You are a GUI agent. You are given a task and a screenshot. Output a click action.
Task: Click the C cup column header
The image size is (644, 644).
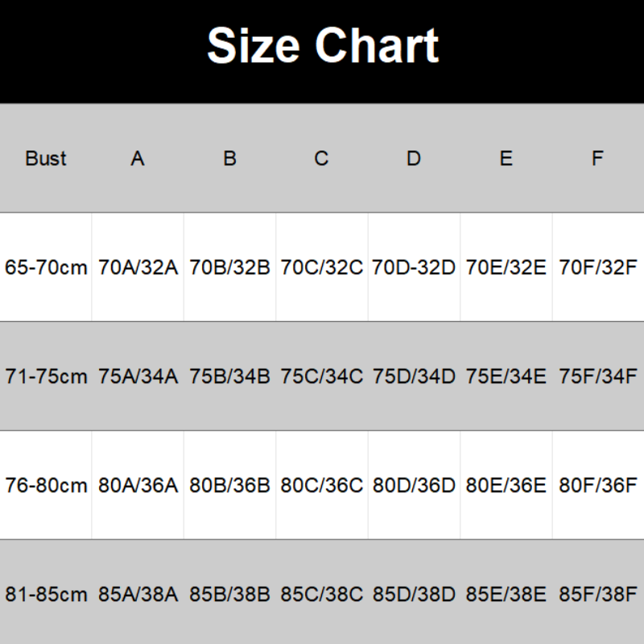(321, 159)
